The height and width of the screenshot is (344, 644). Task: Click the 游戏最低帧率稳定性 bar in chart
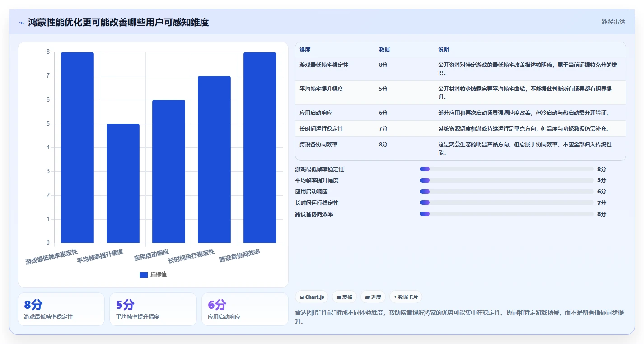[77, 147]
